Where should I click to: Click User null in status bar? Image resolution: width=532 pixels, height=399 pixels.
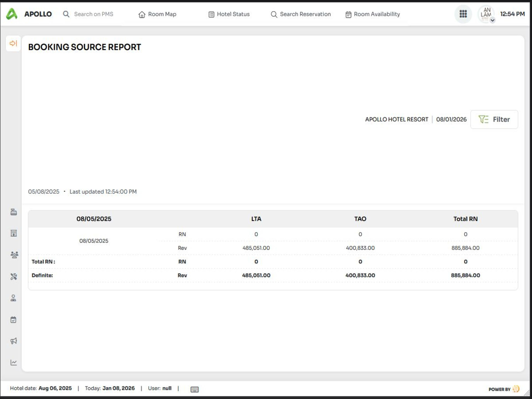point(160,388)
